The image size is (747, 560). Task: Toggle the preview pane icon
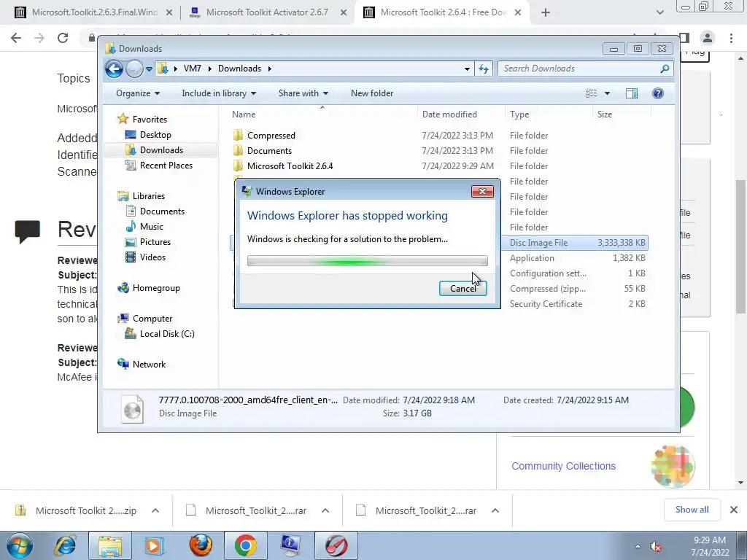pyautogui.click(x=632, y=93)
